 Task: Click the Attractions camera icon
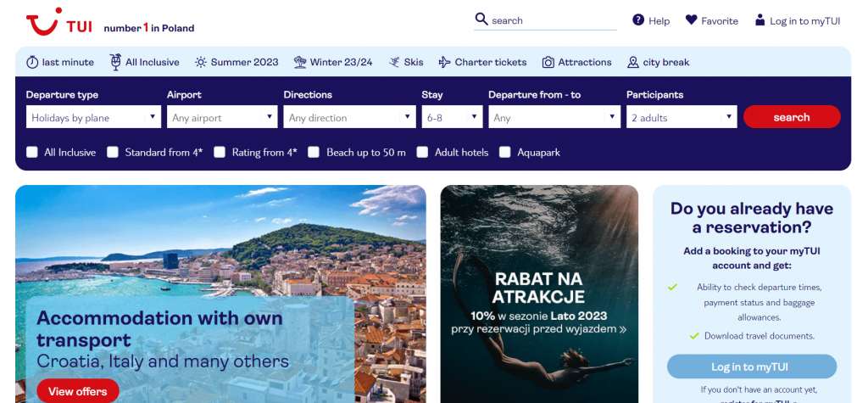tap(548, 62)
